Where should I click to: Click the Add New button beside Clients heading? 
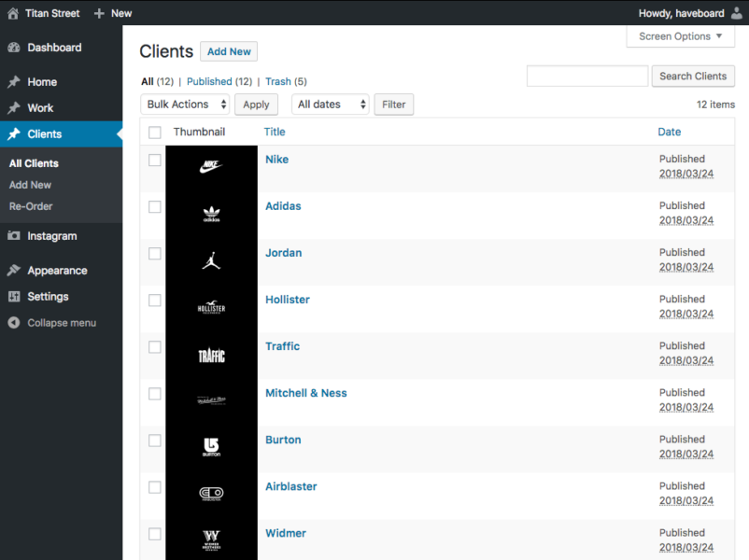[229, 51]
